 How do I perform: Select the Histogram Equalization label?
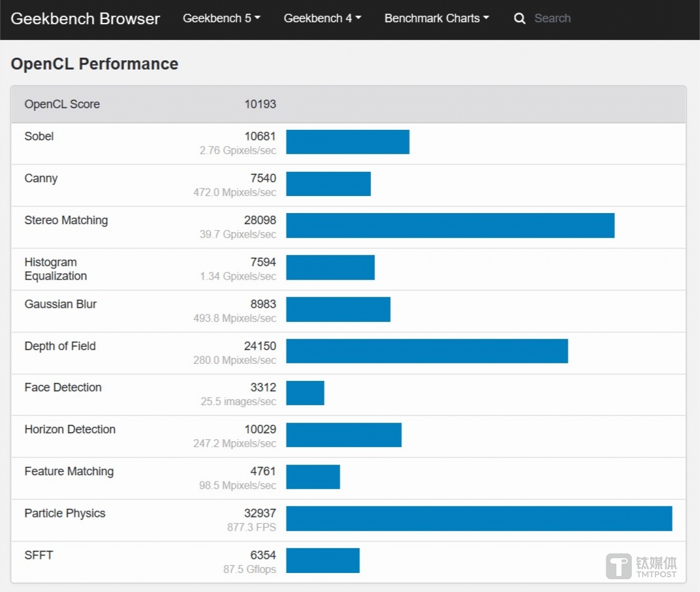click(55, 269)
